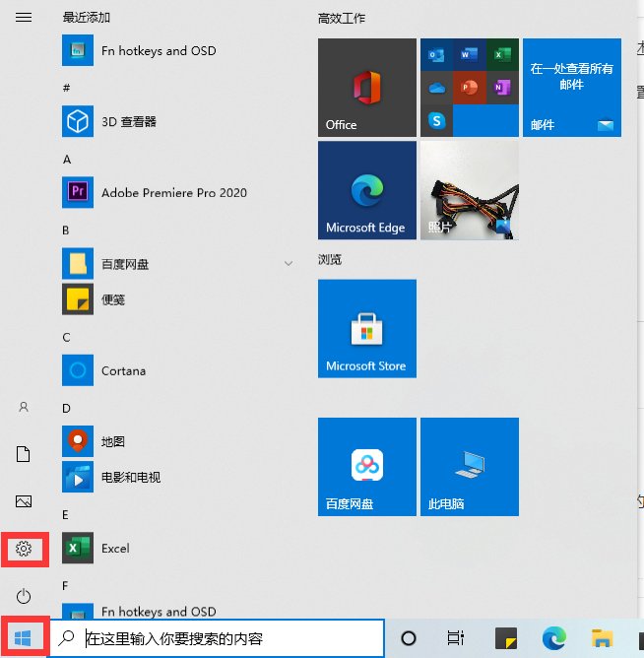The height and width of the screenshot is (658, 644).
Task: Click the taskbar search box
Action: pos(217,638)
